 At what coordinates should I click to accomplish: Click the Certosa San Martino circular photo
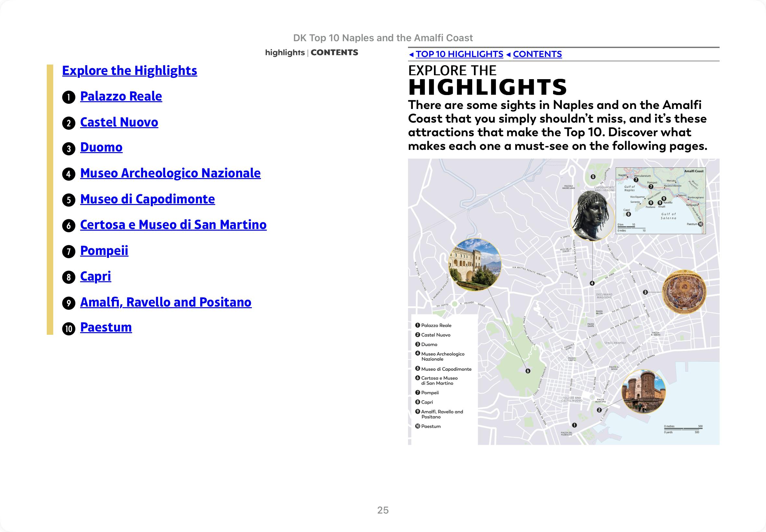click(x=475, y=265)
